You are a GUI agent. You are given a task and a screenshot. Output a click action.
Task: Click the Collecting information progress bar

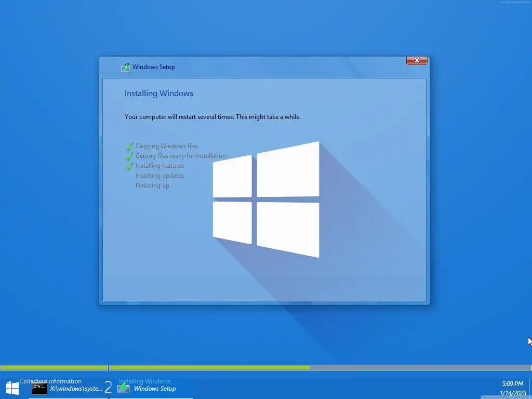coord(54,367)
